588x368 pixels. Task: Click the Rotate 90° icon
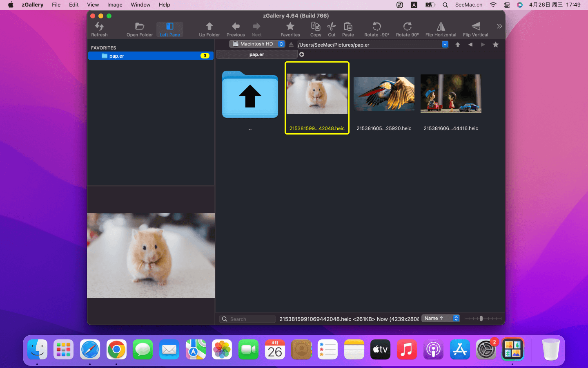pos(407,29)
